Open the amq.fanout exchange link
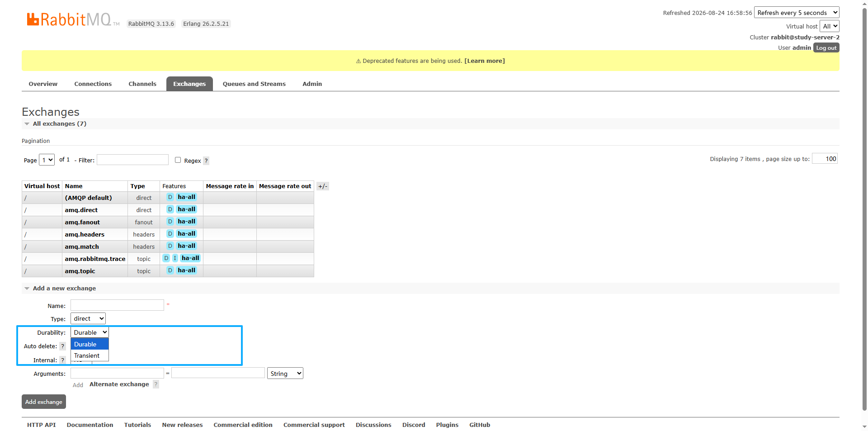The width and height of the screenshot is (868, 431). [x=82, y=222]
